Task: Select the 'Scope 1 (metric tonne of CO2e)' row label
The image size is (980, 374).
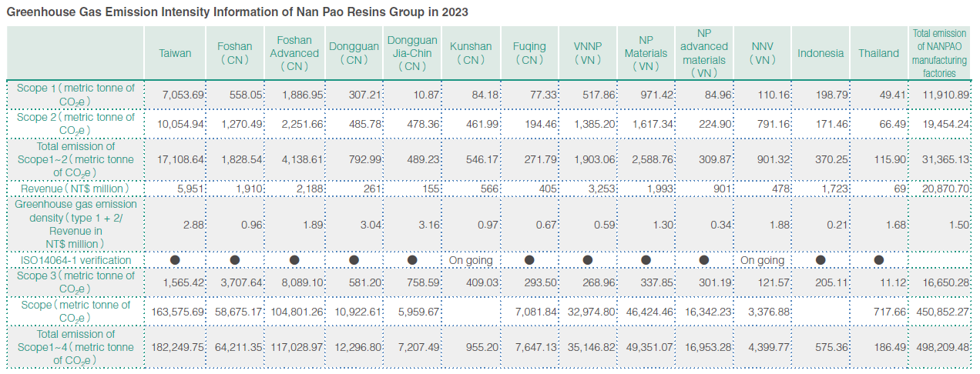Action: point(76,95)
